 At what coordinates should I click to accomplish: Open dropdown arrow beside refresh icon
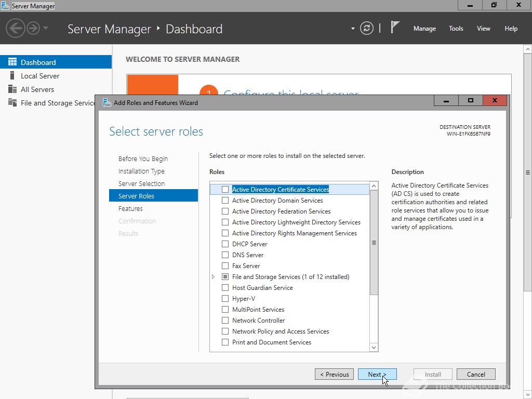coord(353,29)
